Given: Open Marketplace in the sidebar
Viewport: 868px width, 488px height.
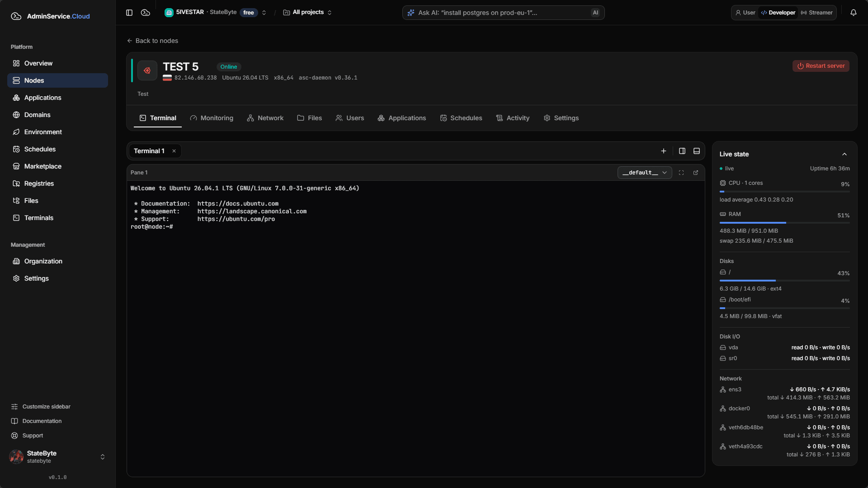Looking at the screenshot, I should 57,166.
